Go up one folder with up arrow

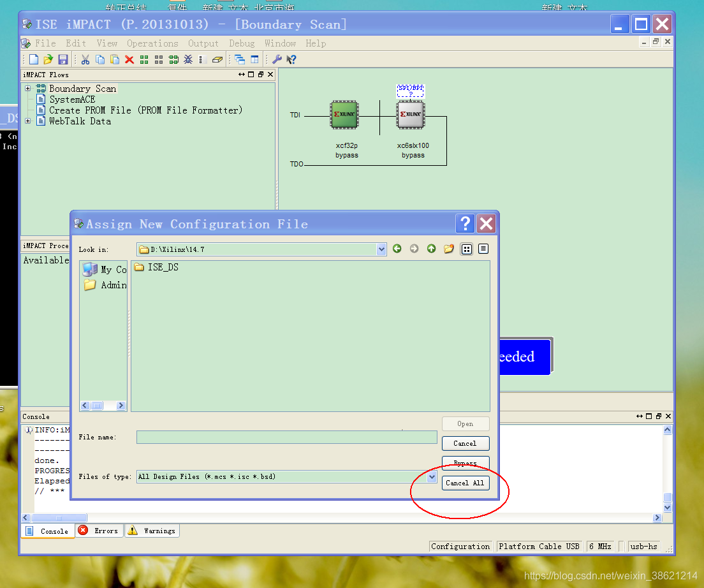tap(432, 249)
